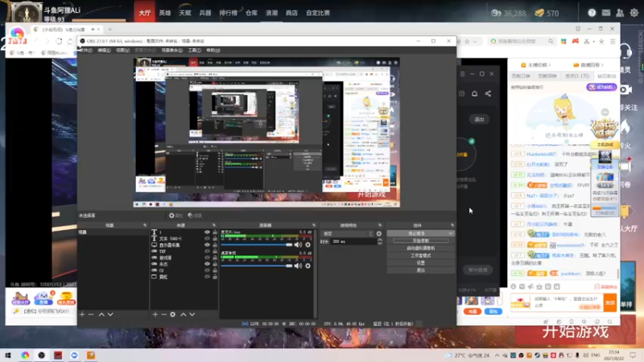Open the View menu in OBS
Image resolution: width=644 pixels, height=362 pixels.
tap(123, 50)
